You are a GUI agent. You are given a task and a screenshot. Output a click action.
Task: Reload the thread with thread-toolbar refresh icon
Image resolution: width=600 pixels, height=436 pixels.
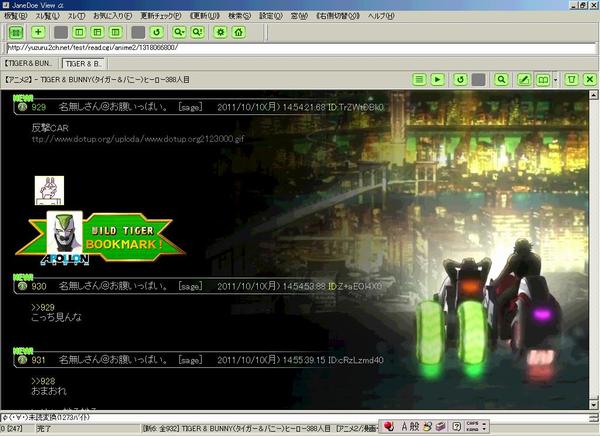[460, 80]
